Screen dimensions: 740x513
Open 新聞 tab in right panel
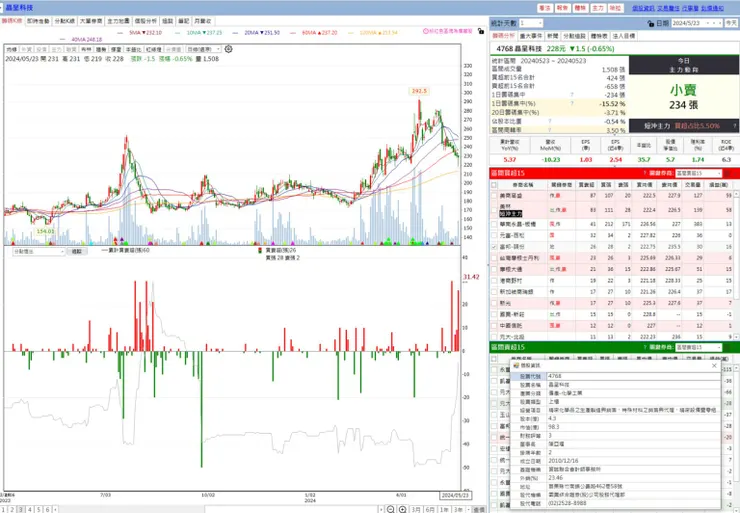(x=553, y=36)
